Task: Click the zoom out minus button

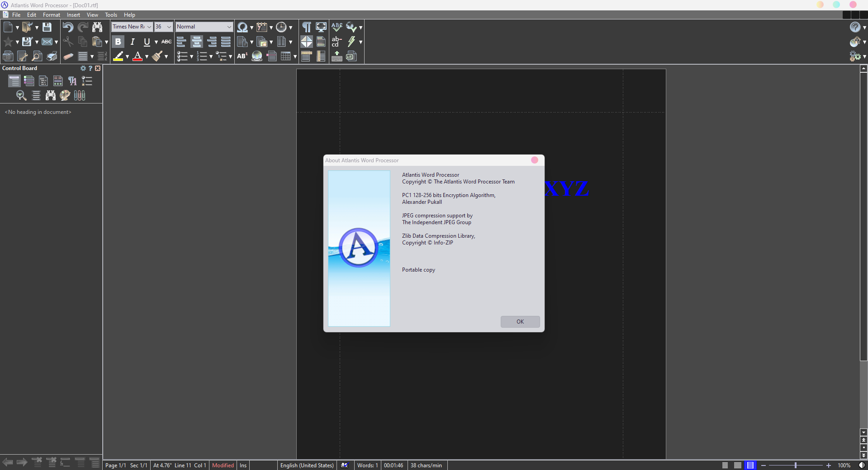Action: point(764,465)
